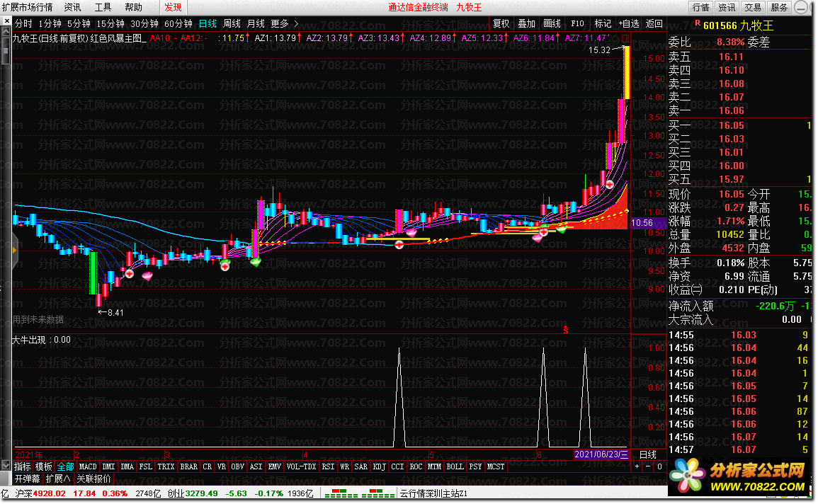Click the 分时 intraday period tab

[23, 24]
